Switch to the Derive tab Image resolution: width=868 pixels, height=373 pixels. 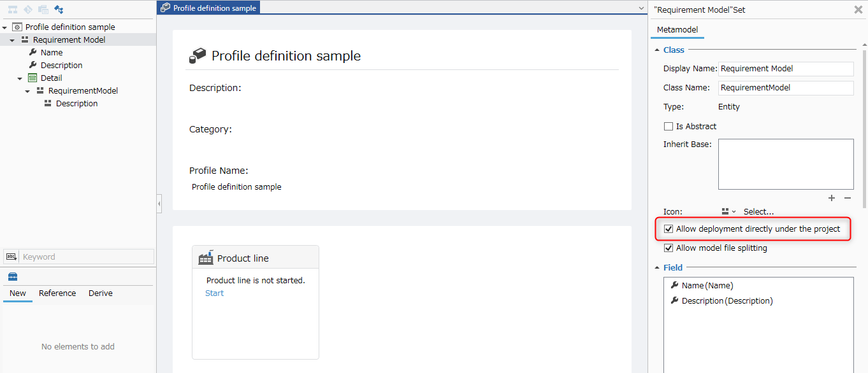coord(101,293)
